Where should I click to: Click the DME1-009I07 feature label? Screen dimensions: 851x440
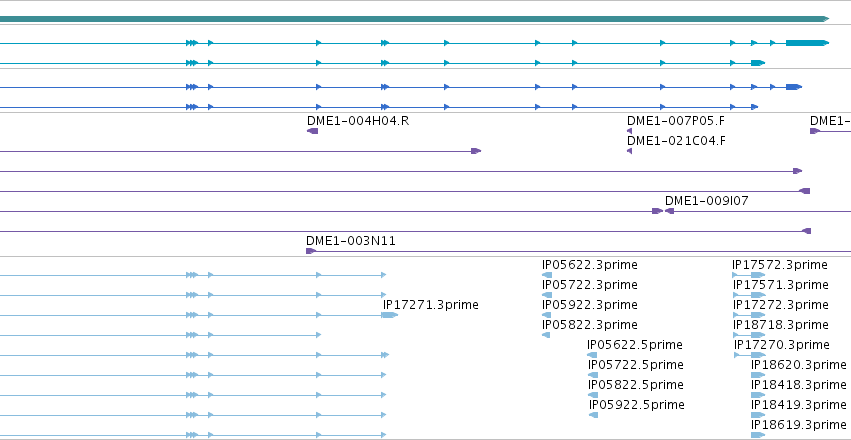[706, 201]
